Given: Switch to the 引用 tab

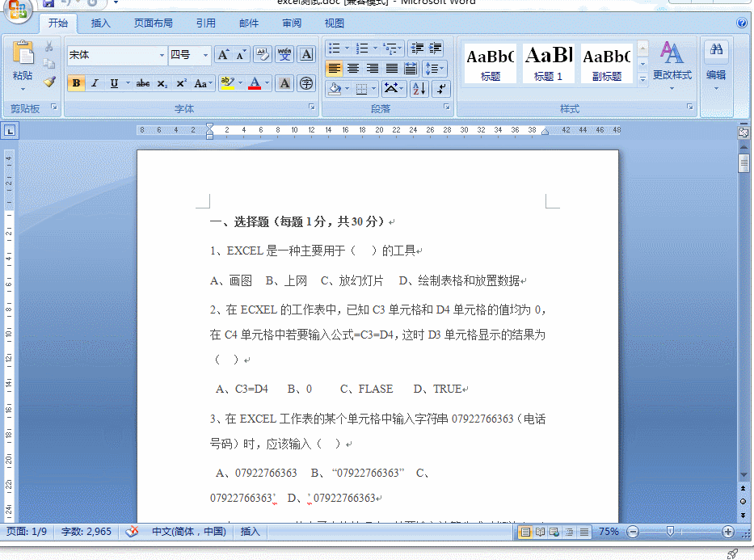Looking at the screenshot, I should tap(206, 23).
